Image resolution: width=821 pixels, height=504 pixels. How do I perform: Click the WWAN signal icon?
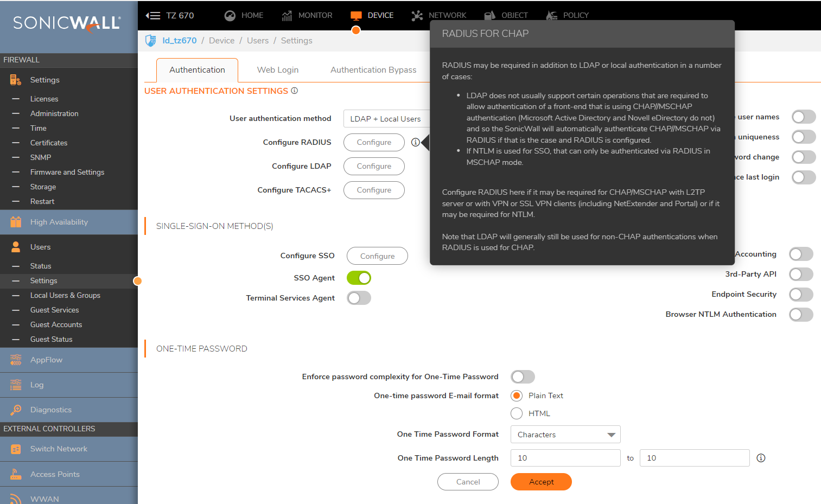[x=16, y=499]
